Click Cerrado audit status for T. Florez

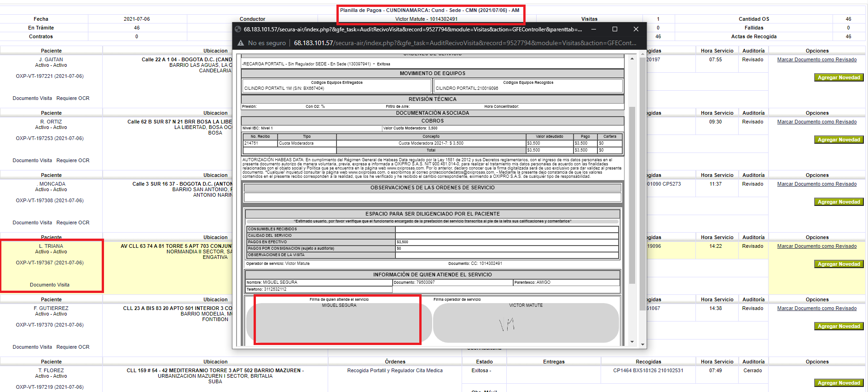pos(752,370)
